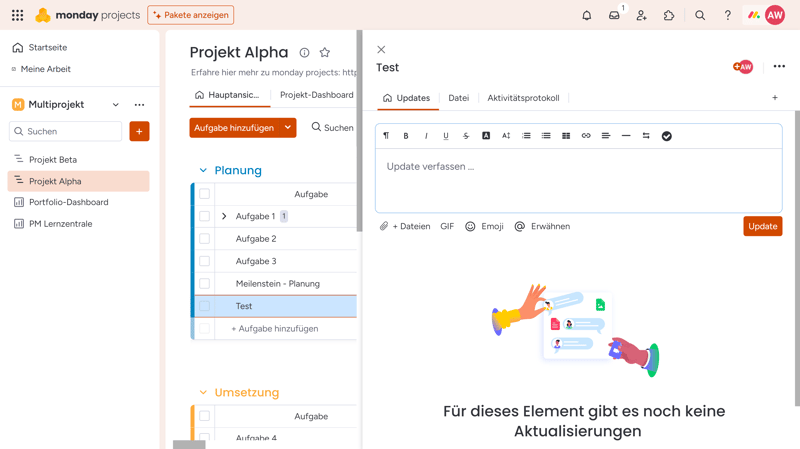Expand subitems of Aufgabe 1
The image size is (800, 449).
click(224, 216)
